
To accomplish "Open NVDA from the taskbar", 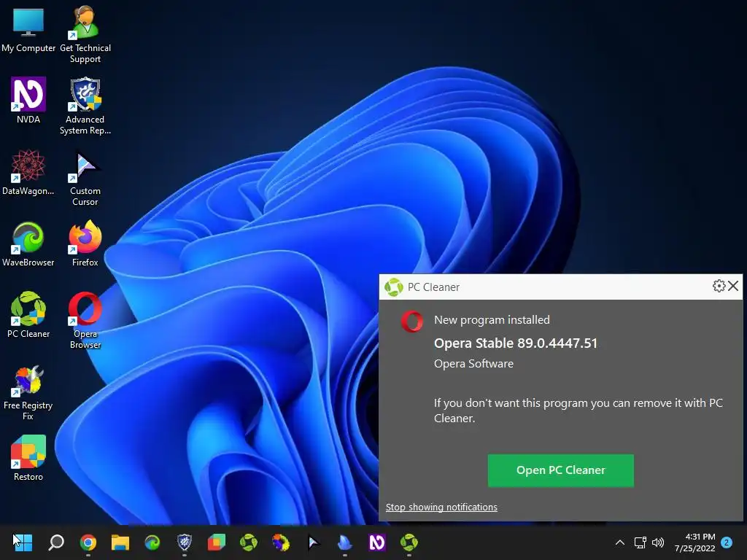I will pos(377,542).
